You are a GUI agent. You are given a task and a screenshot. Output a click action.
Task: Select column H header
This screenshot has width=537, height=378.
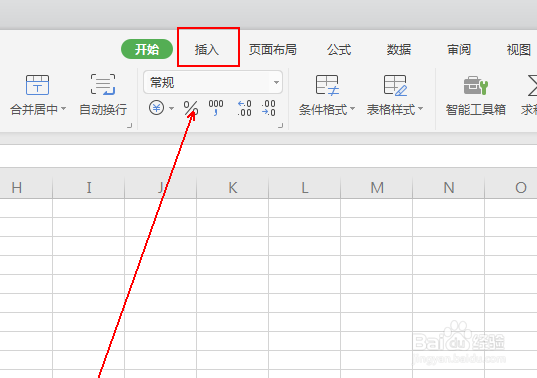click(26, 188)
